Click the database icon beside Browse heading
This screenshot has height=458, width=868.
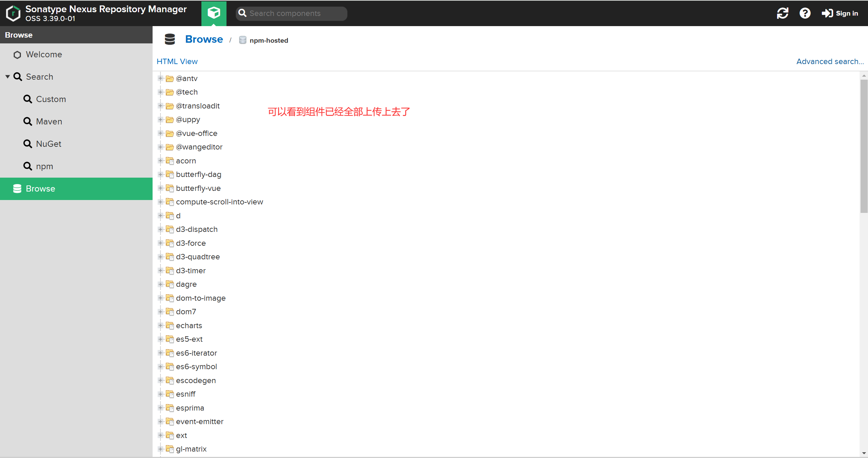coord(170,39)
